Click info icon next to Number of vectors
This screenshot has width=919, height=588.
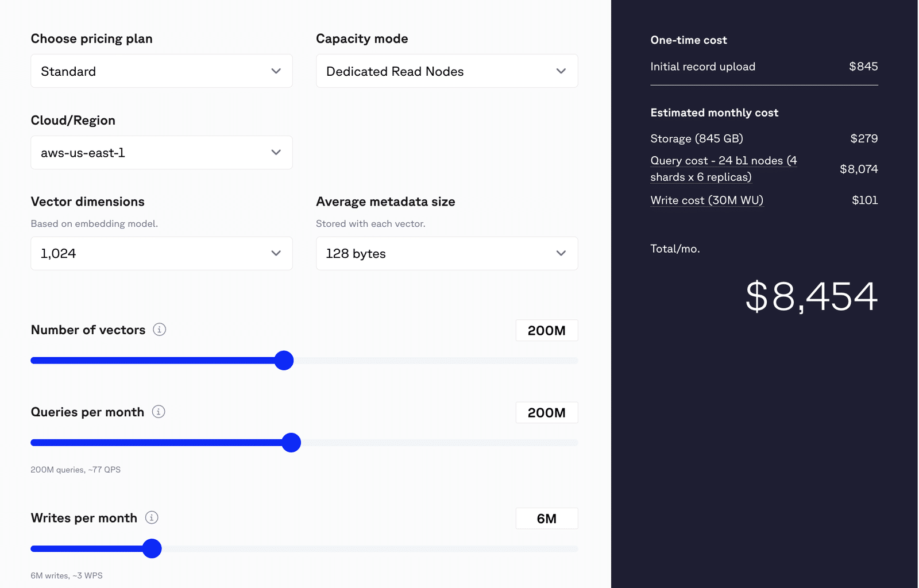160,330
